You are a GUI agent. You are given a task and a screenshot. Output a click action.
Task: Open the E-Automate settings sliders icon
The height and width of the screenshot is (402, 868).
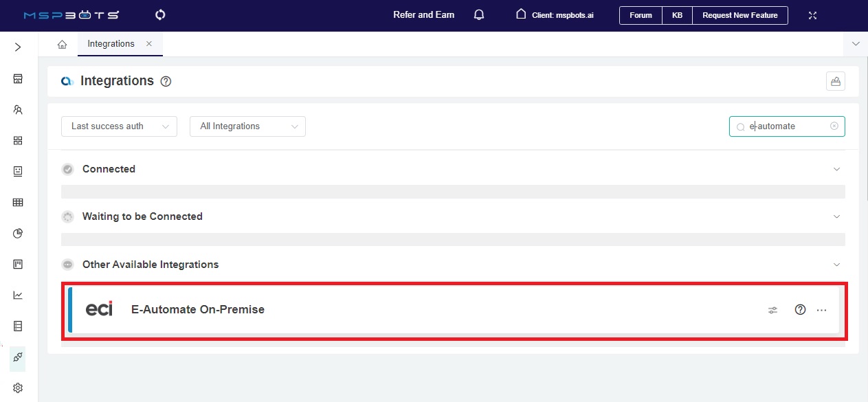click(x=772, y=310)
